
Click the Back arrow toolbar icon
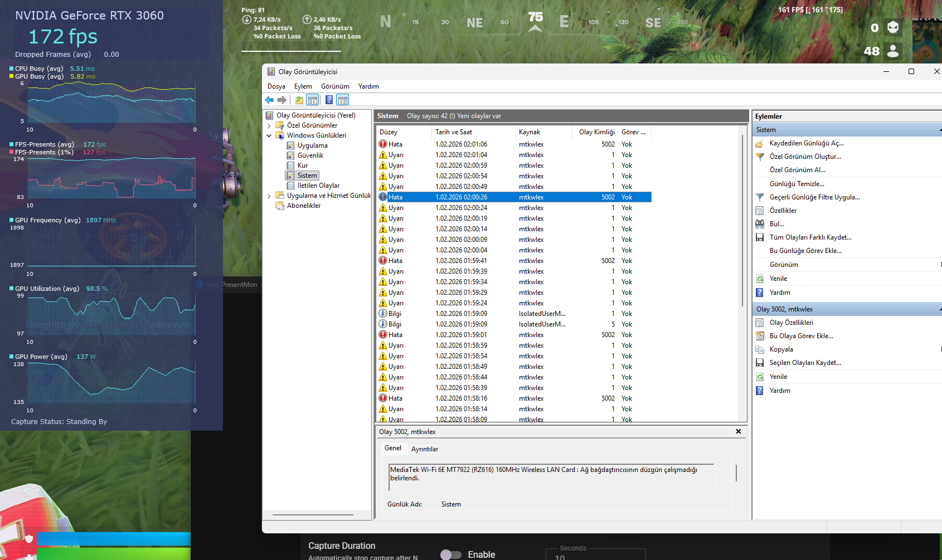[269, 100]
